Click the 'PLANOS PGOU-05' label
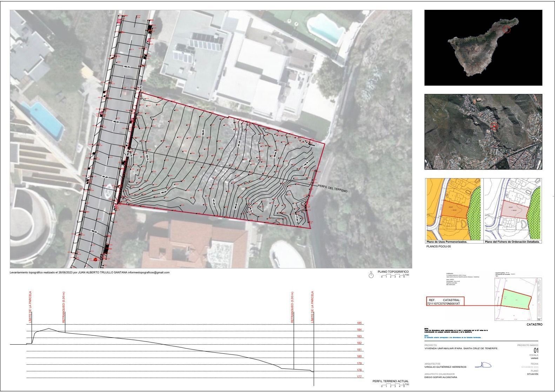This screenshot has height=392, width=555. [x=438, y=247]
